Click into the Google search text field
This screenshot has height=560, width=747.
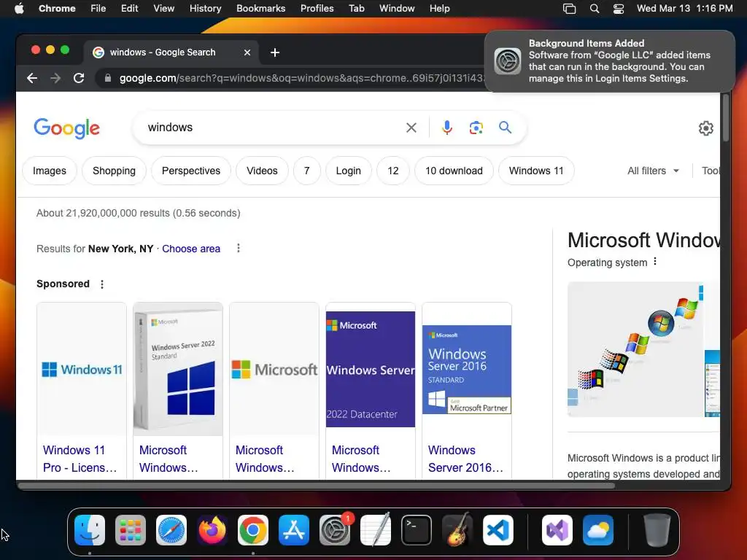(x=274, y=128)
